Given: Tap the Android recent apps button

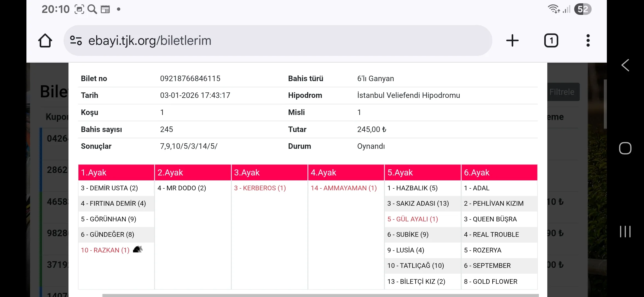Looking at the screenshot, I should [625, 232].
